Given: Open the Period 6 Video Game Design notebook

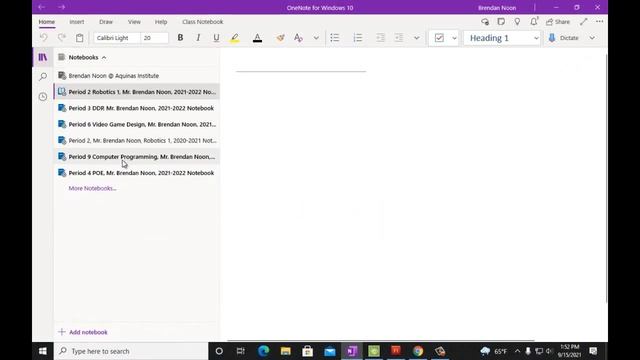Looking at the screenshot, I should tap(137, 124).
